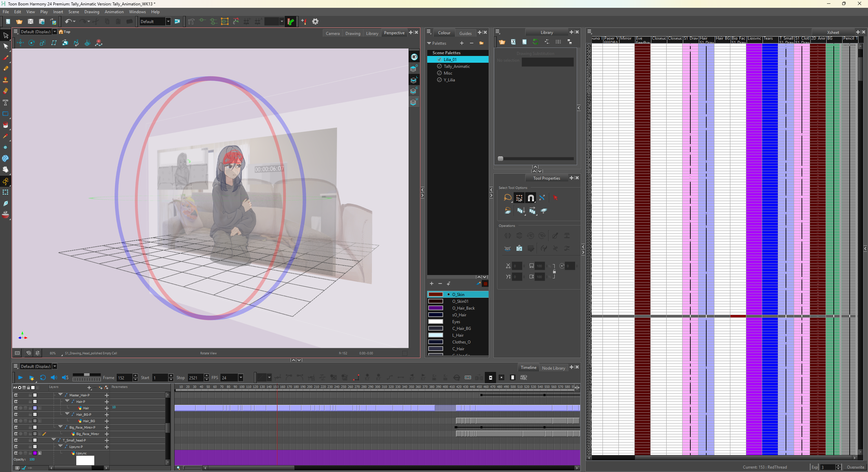Image resolution: width=868 pixels, height=472 pixels.
Task: Open the Animation menu
Action: tap(114, 12)
